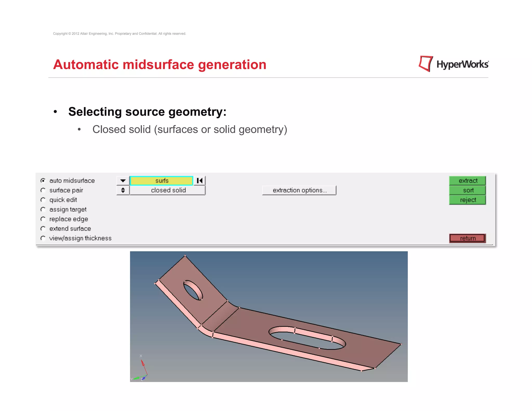Click the green sort button
The image size is (532, 411).
point(468,190)
